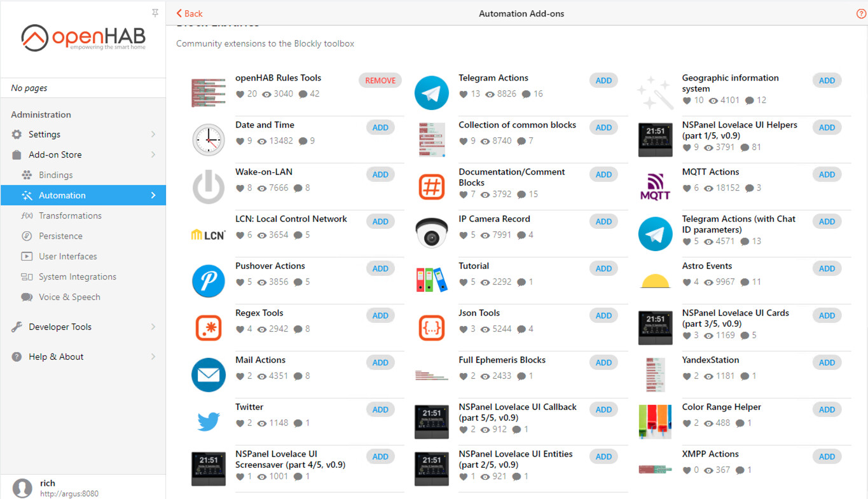Open the System Integrations add-on category
This screenshot has height=499, width=868.
point(83,277)
